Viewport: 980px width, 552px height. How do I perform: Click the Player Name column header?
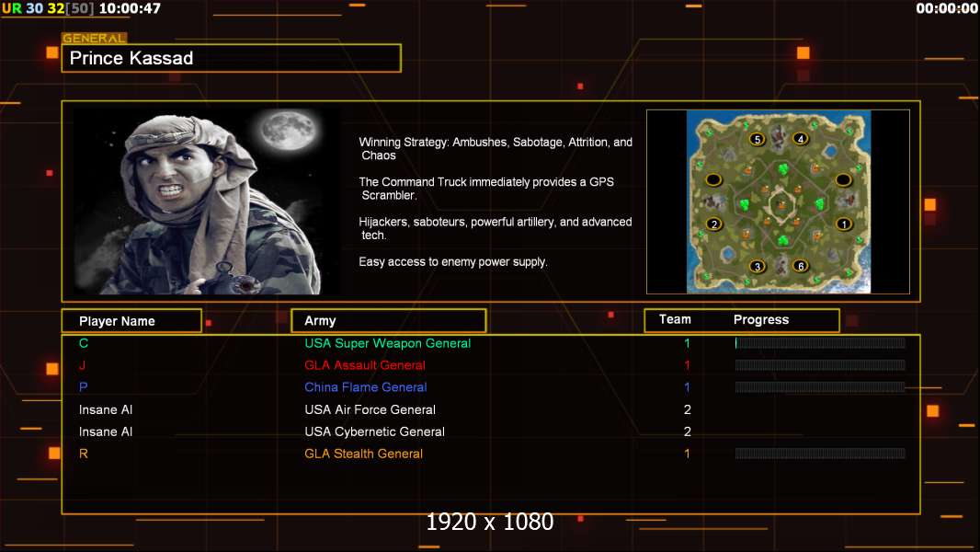(131, 321)
